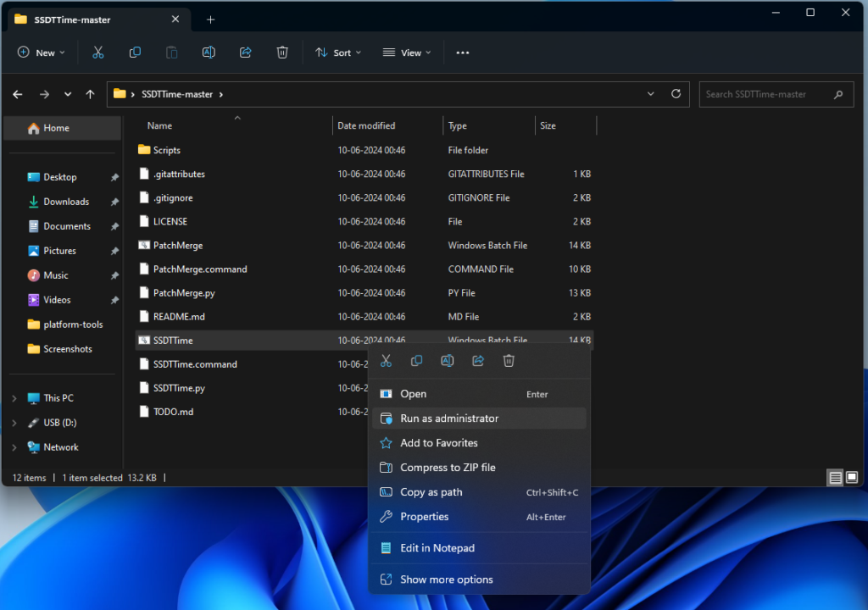The height and width of the screenshot is (610, 868).
Task: Click the Share icon in the context menu
Action: coord(478,361)
